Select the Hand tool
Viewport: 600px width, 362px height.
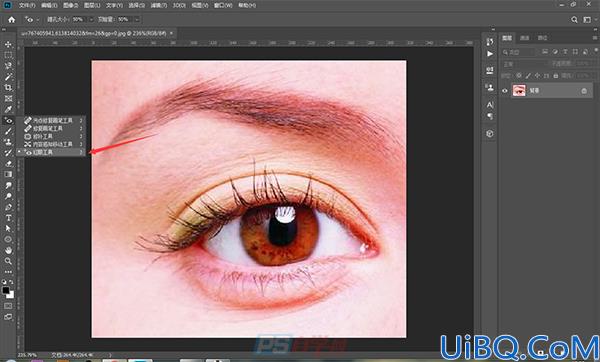coord(8,250)
